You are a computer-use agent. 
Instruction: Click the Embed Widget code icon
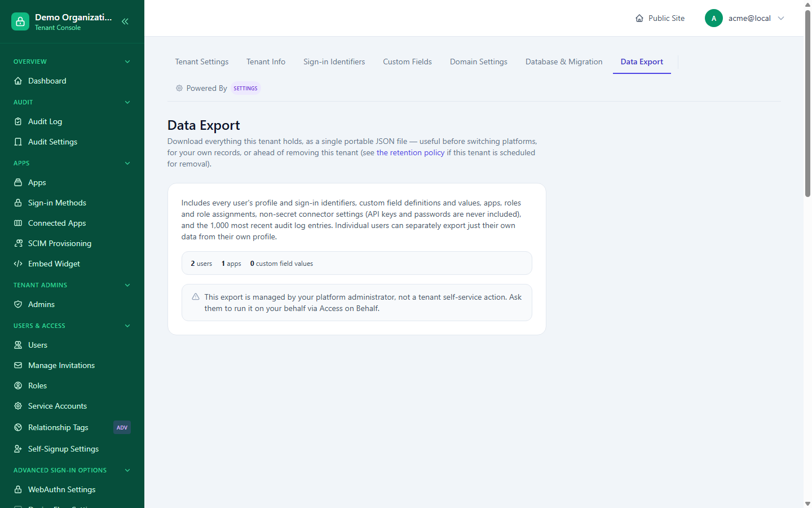(18, 264)
